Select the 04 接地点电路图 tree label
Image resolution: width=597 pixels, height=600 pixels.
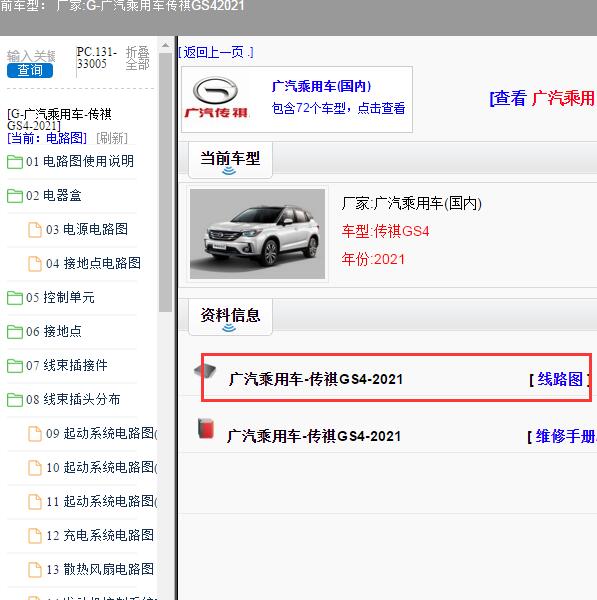(x=93, y=263)
